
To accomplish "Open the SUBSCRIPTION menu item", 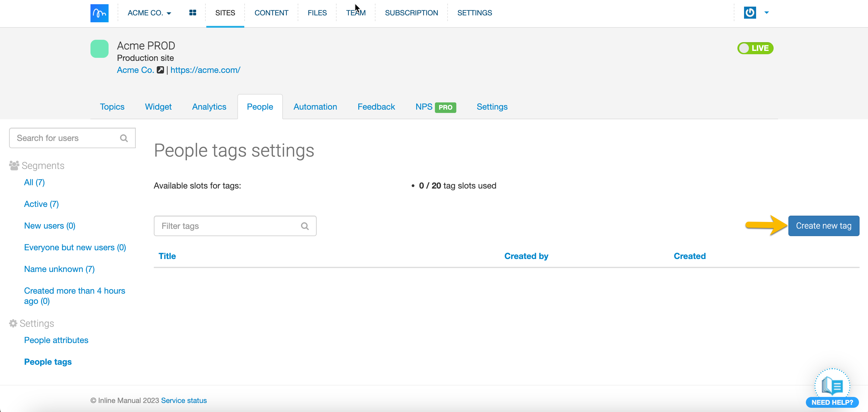I will click(411, 13).
